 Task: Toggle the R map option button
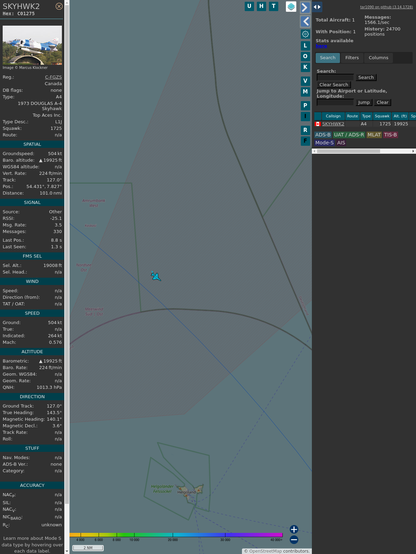[x=305, y=130]
